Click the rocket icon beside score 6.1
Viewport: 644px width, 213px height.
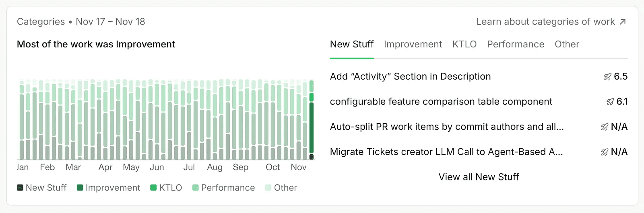(x=610, y=102)
